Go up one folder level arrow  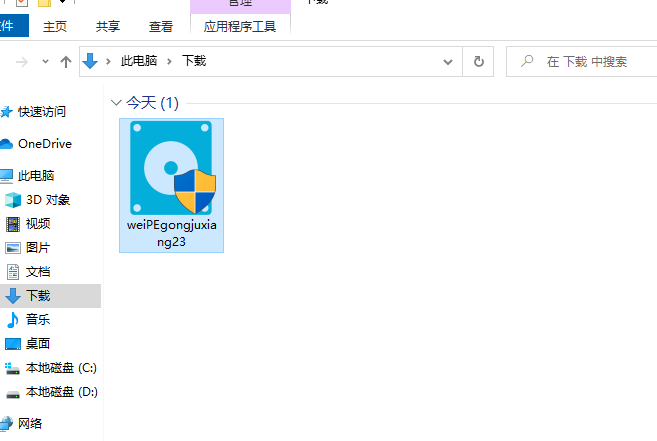pyautogui.click(x=66, y=62)
